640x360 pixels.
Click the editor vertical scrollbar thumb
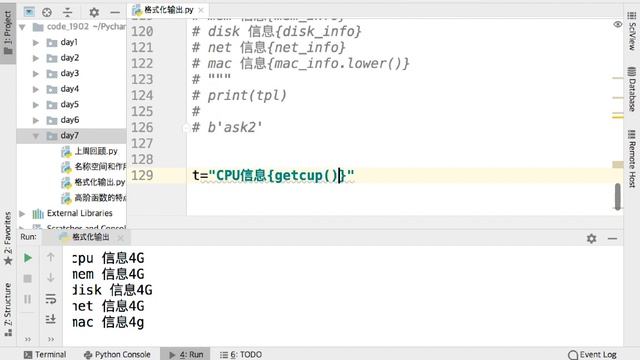click(618, 196)
